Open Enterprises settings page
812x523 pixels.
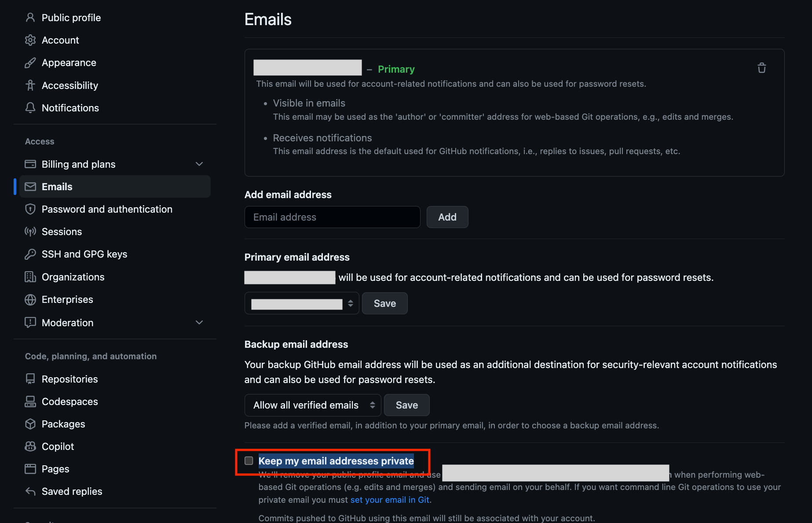pyautogui.click(x=67, y=299)
